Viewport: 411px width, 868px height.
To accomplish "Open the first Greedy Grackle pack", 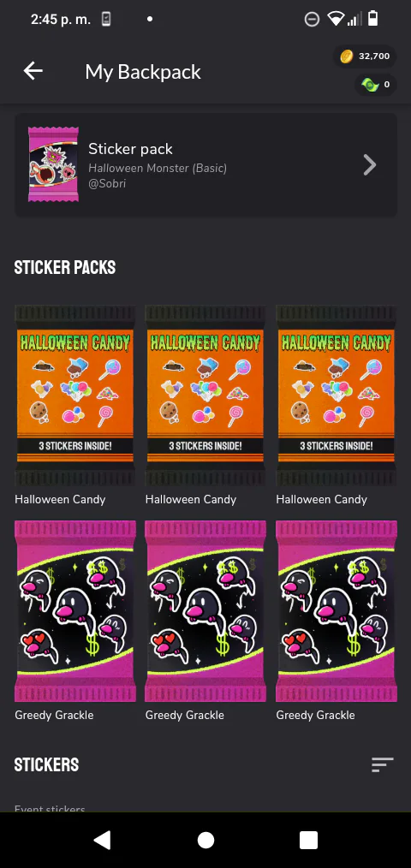I will 74,611.
